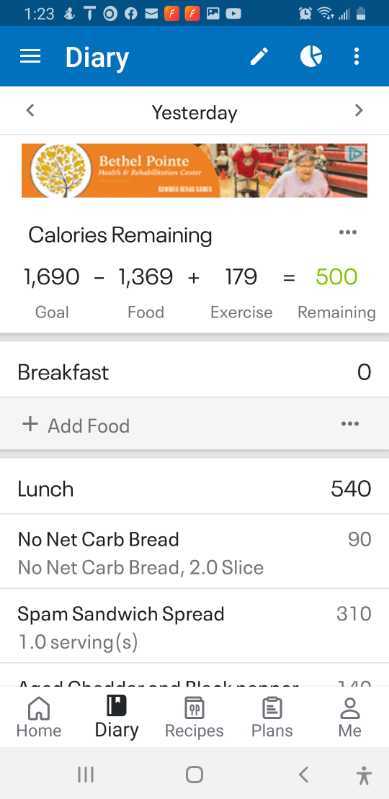Open the No Net Carb Bread entry
The height and width of the screenshot is (799, 389).
194,552
